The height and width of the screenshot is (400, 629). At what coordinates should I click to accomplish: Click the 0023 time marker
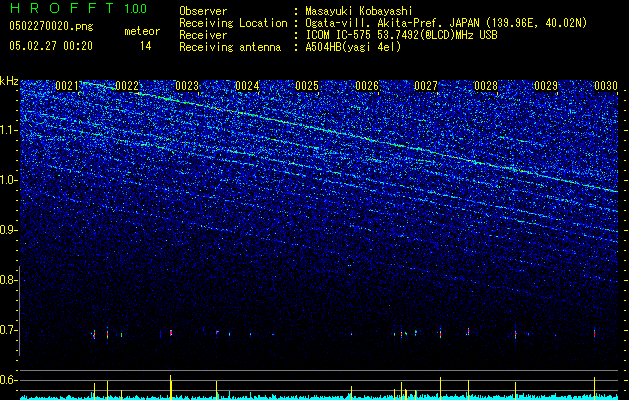187,86
